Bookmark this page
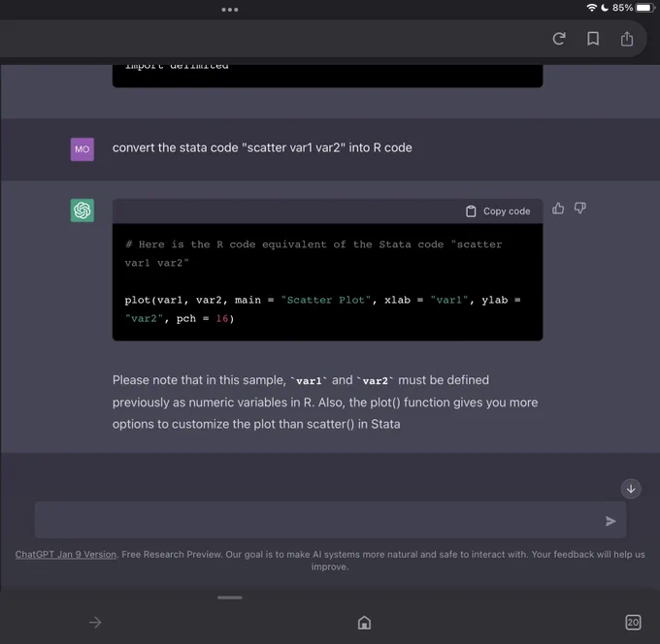 593,39
